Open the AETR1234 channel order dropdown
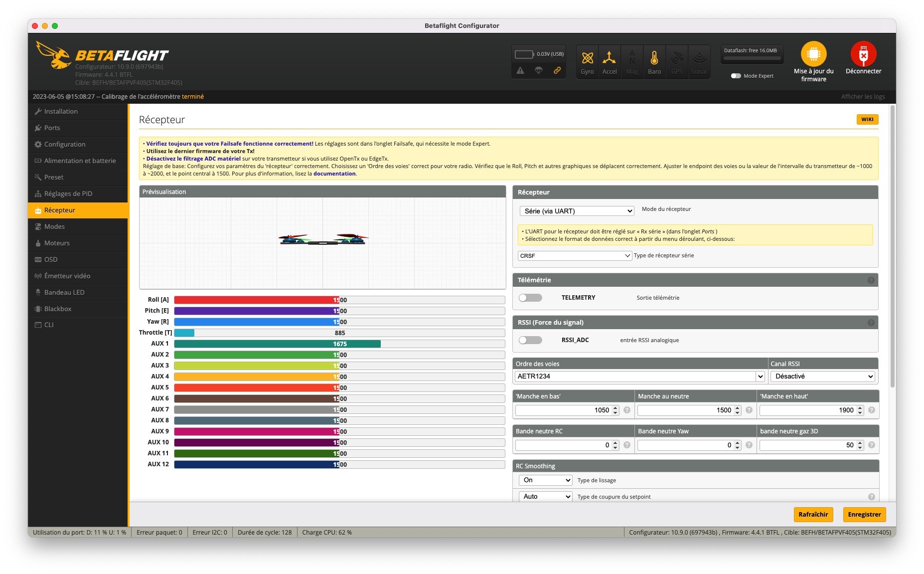924x574 pixels. point(639,377)
